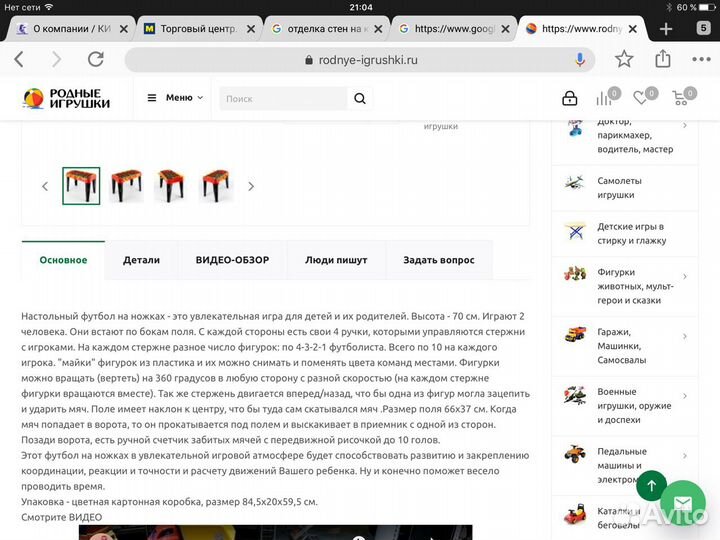Tap the microphone voice search icon

point(580,59)
